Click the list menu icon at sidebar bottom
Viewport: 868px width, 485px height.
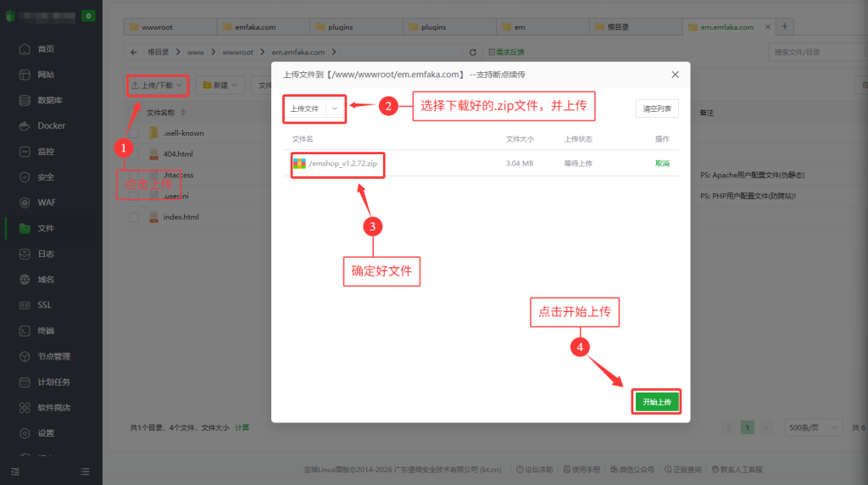(85, 471)
